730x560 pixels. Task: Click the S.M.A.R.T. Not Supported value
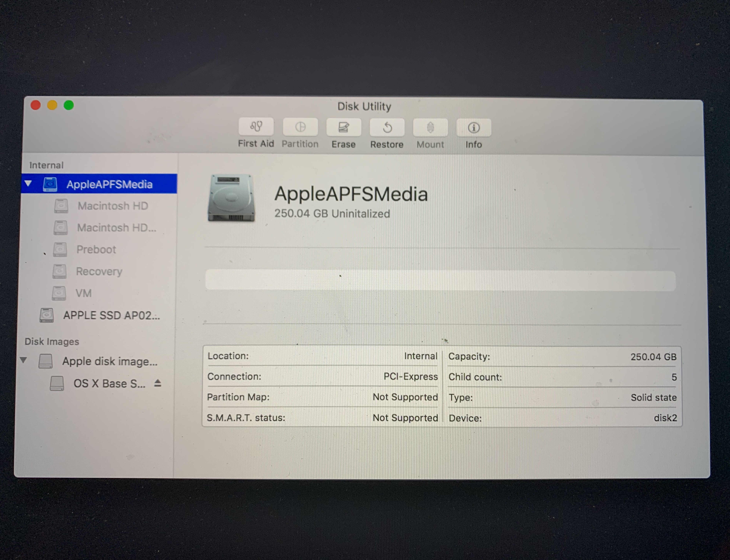tap(405, 418)
